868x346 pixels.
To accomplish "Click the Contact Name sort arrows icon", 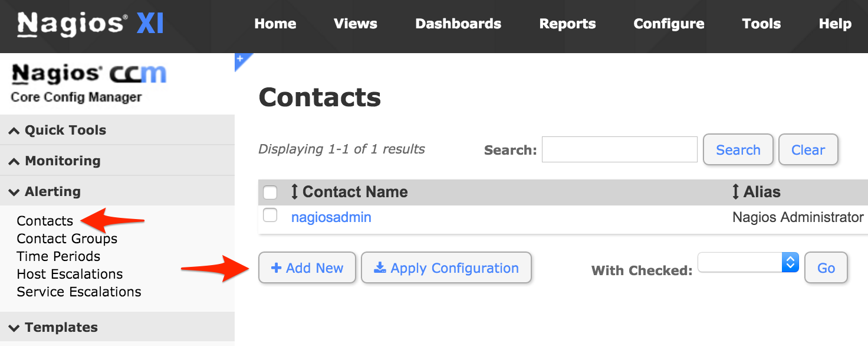I will [295, 192].
